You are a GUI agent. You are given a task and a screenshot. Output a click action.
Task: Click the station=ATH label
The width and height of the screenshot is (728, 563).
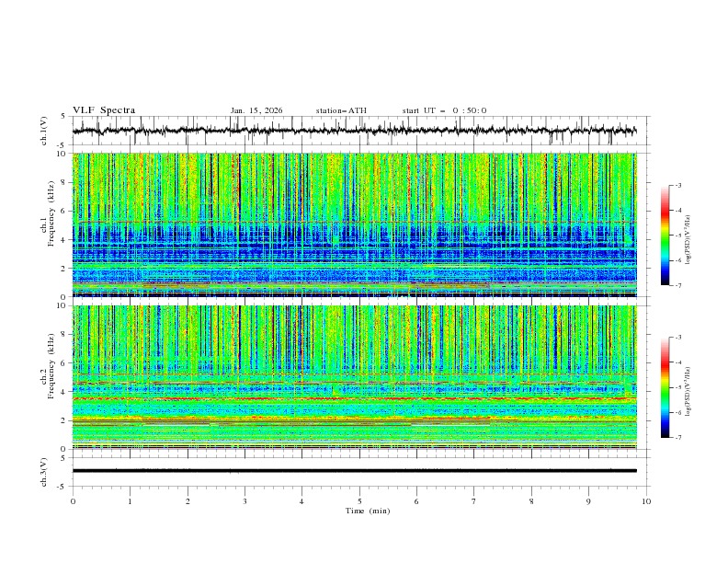(341, 110)
